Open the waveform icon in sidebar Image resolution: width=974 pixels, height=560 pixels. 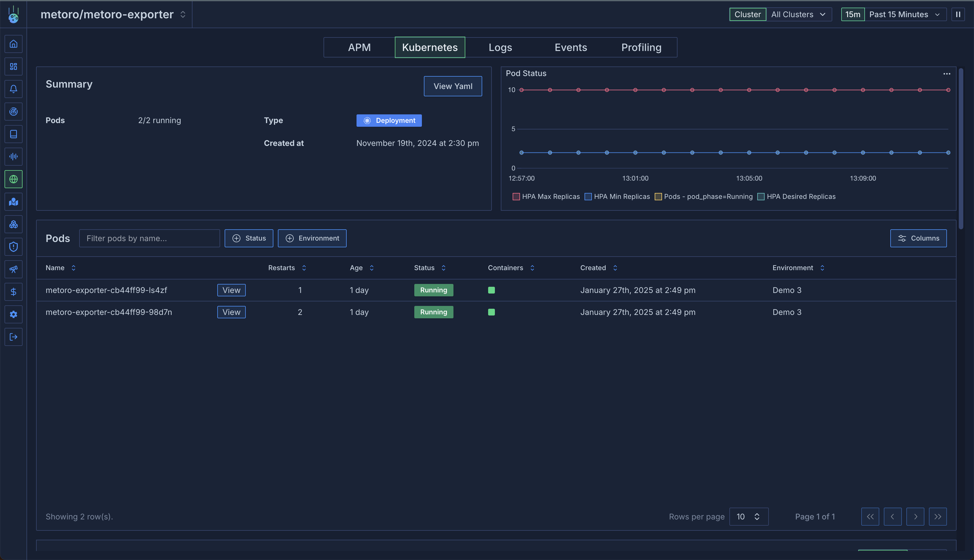click(14, 157)
